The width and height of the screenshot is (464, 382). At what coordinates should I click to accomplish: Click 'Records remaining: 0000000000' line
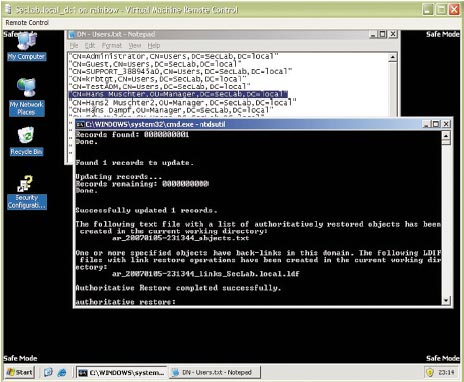(142, 184)
